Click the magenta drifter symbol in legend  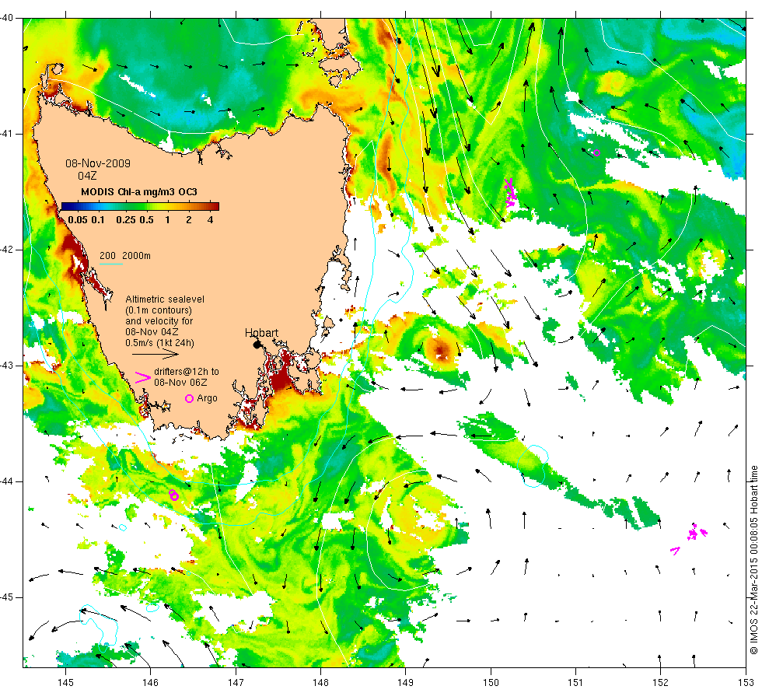[x=142, y=378]
